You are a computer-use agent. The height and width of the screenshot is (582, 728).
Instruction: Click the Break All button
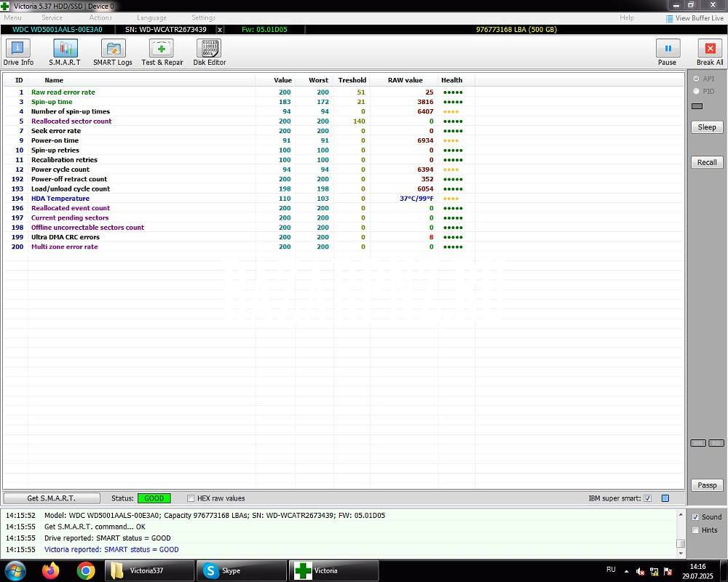tap(709, 52)
